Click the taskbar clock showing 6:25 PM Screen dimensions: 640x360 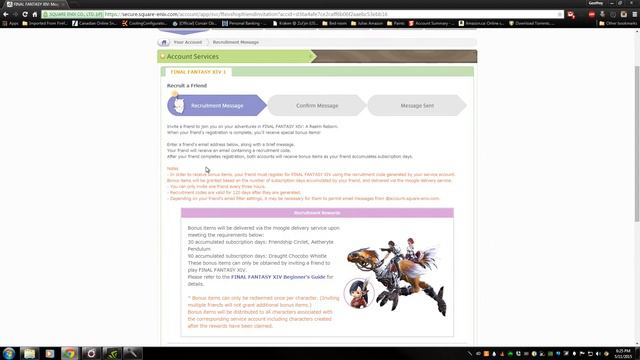[623, 353]
